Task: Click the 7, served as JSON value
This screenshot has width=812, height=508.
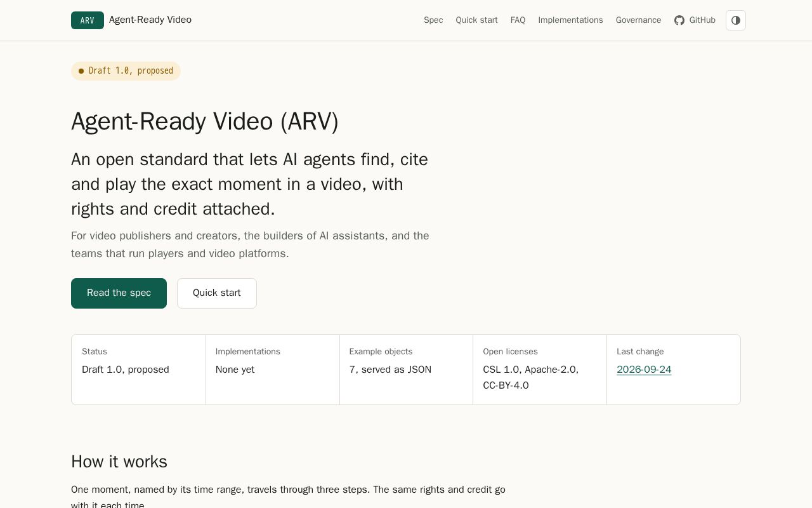Action: point(390,370)
